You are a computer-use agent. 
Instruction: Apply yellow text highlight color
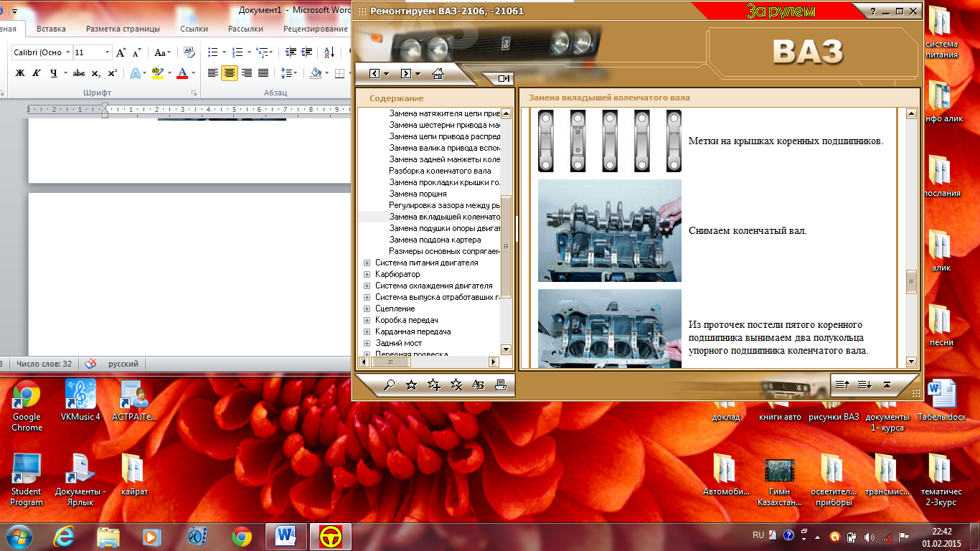click(x=157, y=73)
